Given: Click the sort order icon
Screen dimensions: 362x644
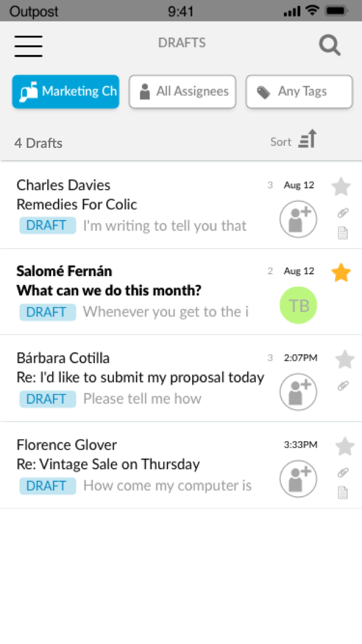Looking at the screenshot, I should click(x=308, y=140).
